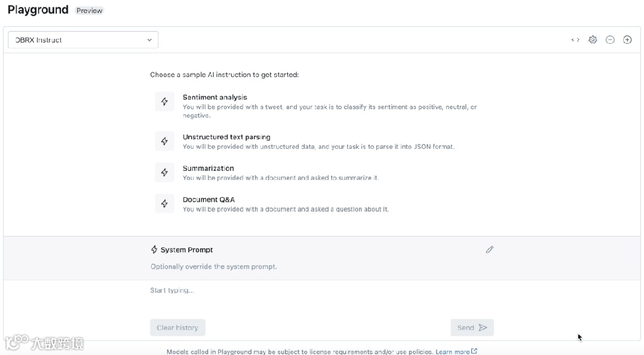Viewport: 644px width, 355px height.
Task: Click the "Start typing..." message field
Action: pos(321,291)
